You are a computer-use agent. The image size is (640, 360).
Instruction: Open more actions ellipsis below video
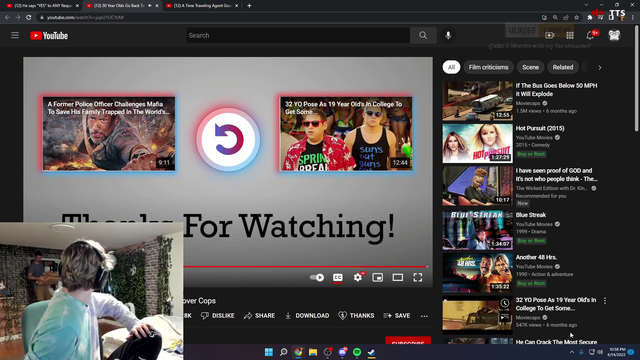(x=424, y=316)
